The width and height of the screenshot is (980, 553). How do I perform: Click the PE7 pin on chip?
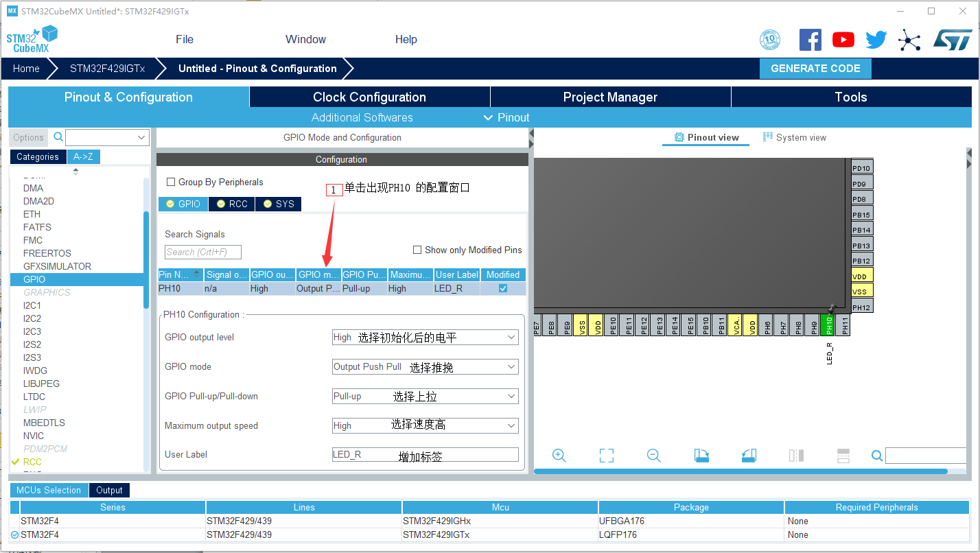click(536, 325)
